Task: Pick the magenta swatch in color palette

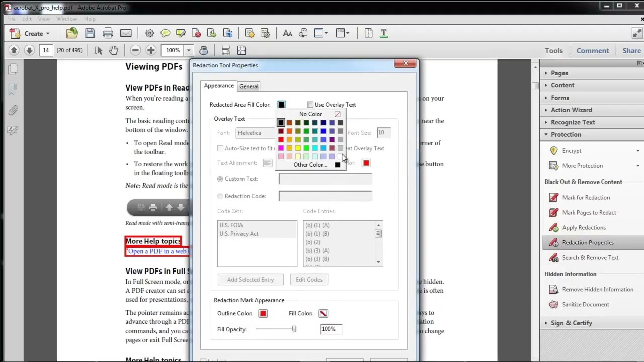Action: (281, 148)
